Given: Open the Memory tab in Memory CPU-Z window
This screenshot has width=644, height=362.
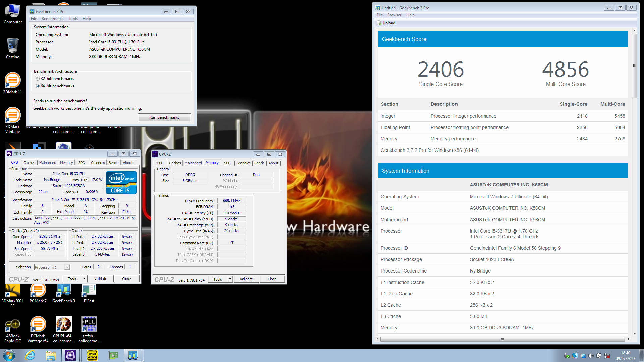Looking at the screenshot, I should point(212,163).
